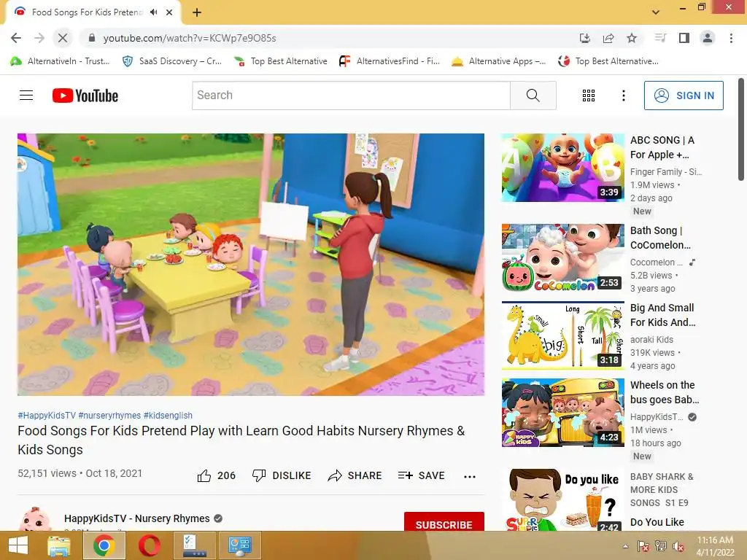View site info via padlock icon
The image size is (747, 560).
pyautogui.click(x=92, y=38)
